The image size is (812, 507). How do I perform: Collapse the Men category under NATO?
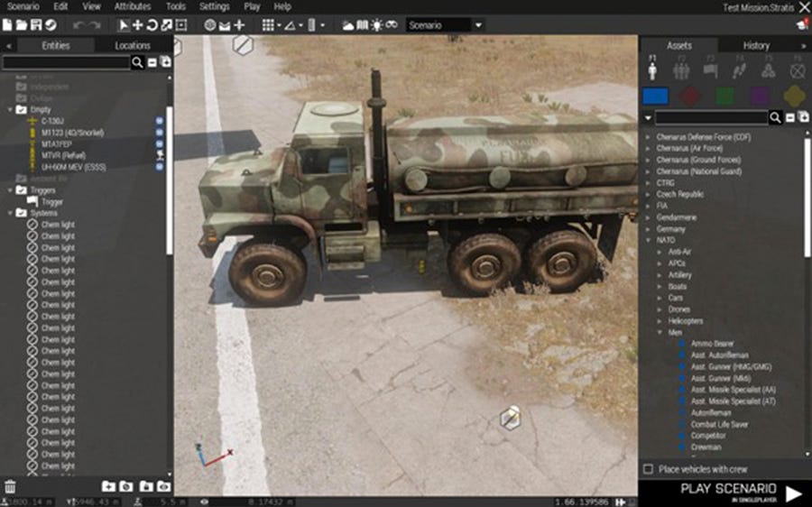tap(660, 333)
